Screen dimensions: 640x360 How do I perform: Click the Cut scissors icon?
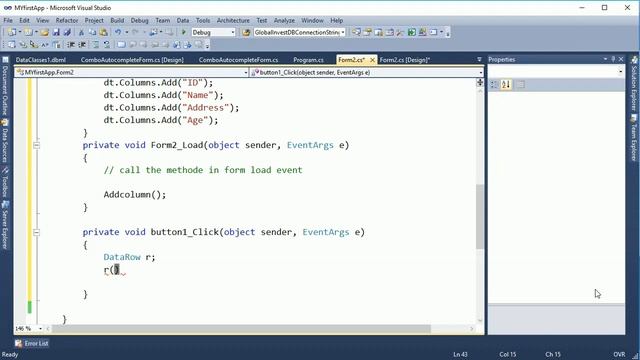click(x=81, y=32)
